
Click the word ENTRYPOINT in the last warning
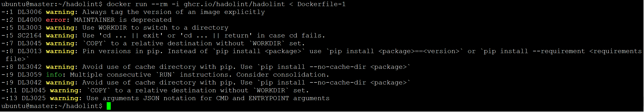pos(269,98)
